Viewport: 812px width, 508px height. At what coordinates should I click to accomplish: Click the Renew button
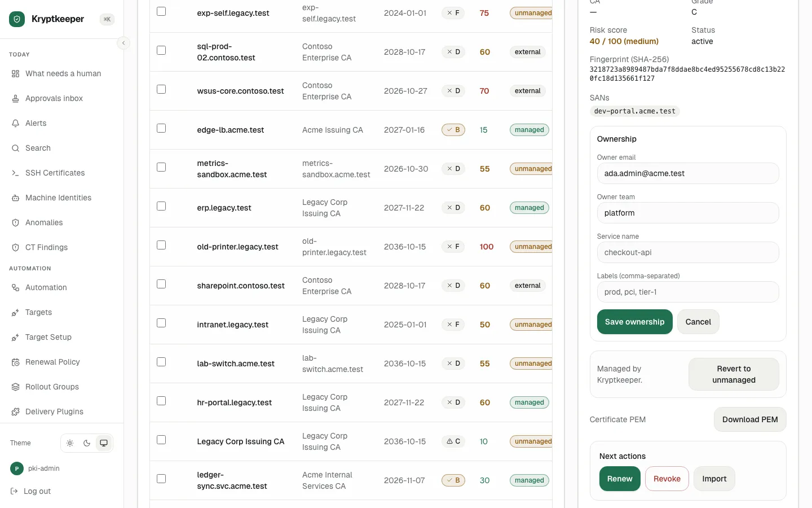(620, 479)
